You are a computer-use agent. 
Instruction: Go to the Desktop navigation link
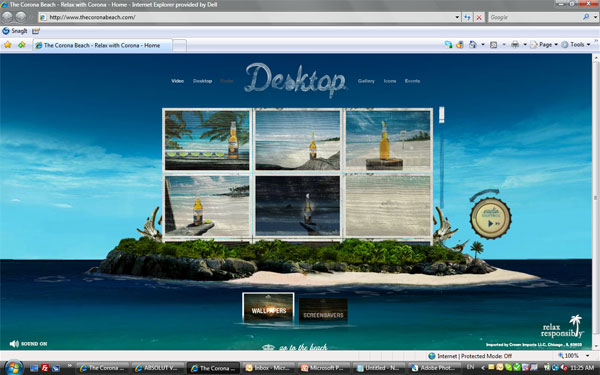tap(202, 81)
